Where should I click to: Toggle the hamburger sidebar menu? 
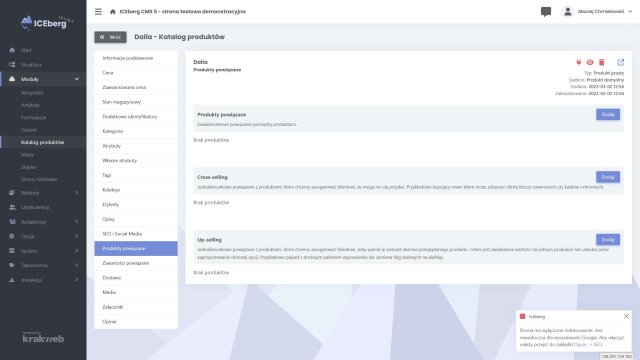98,11
